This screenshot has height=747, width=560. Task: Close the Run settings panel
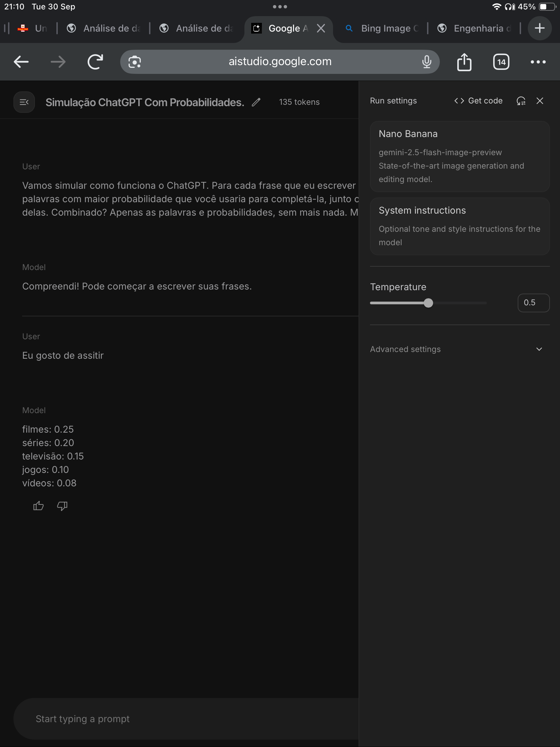(540, 101)
